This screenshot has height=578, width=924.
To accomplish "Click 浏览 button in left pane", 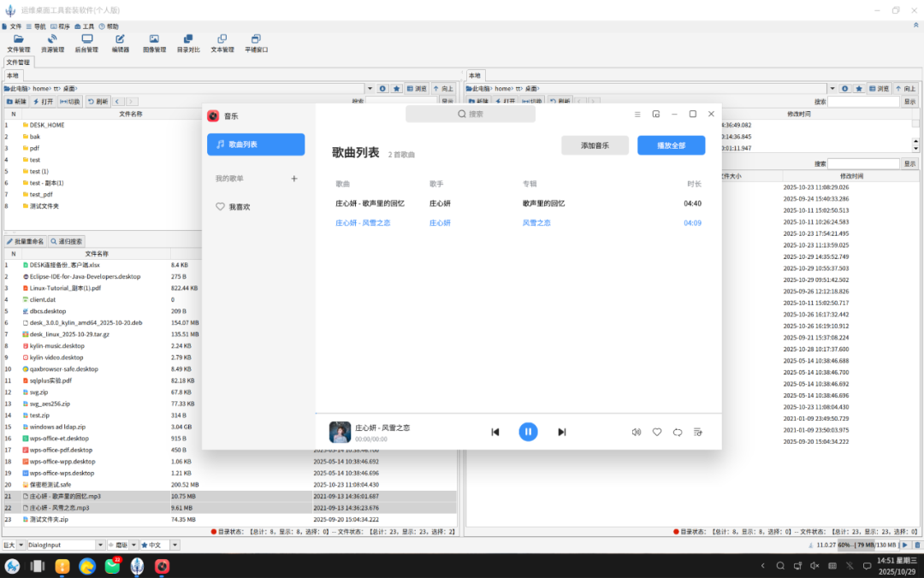I will (417, 88).
